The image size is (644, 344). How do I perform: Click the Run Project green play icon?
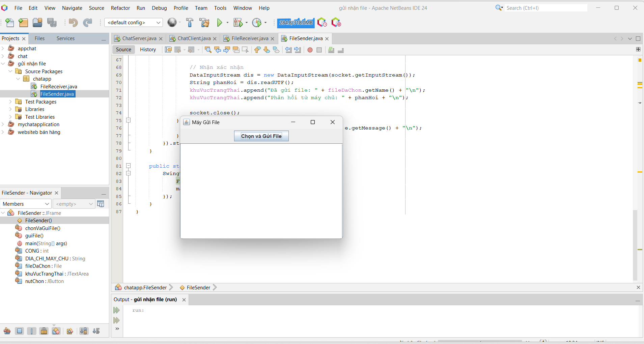coord(220,23)
